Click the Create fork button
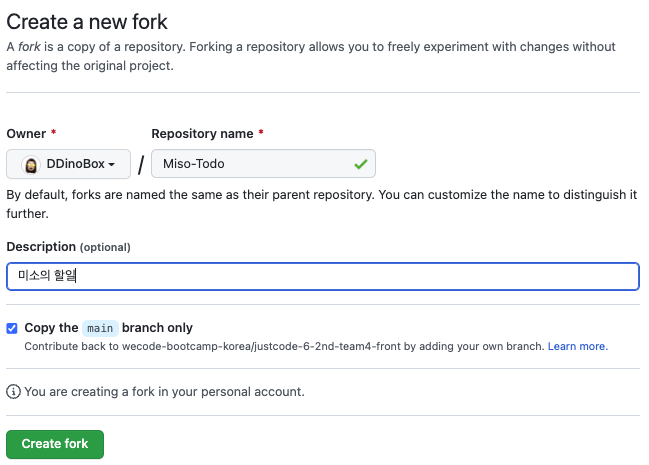The width and height of the screenshot is (649, 465). [x=55, y=444]
